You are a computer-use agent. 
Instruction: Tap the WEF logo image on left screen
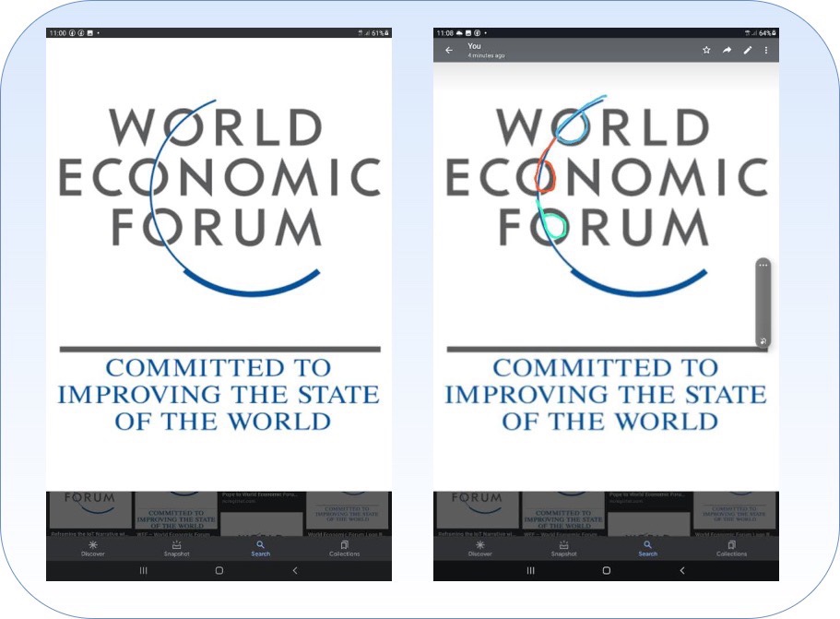point(219,268)
